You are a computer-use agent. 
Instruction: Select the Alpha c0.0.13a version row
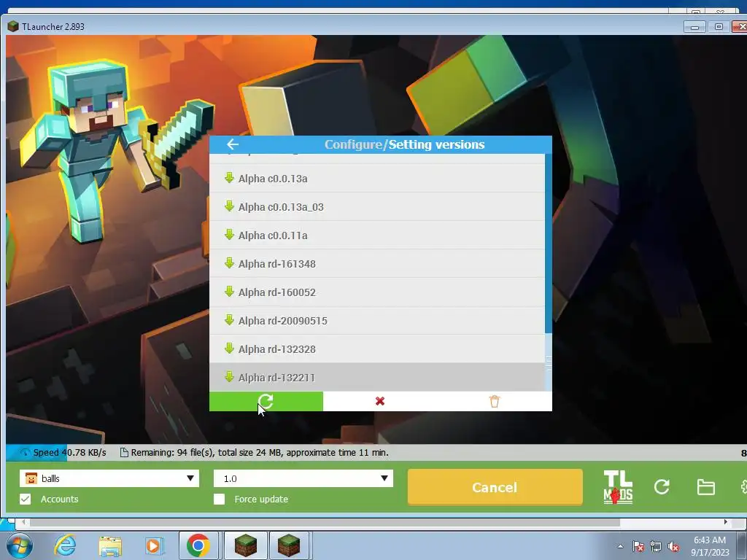click(x=377, y=179)
